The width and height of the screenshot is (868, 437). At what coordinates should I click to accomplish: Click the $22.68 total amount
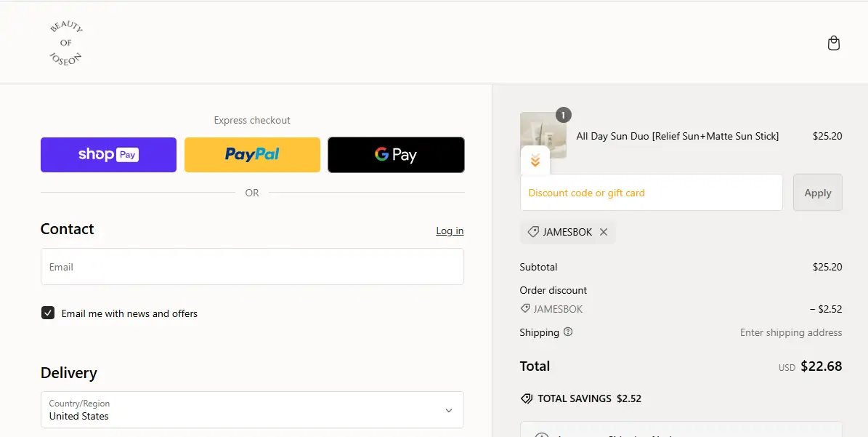coord(821,366)
